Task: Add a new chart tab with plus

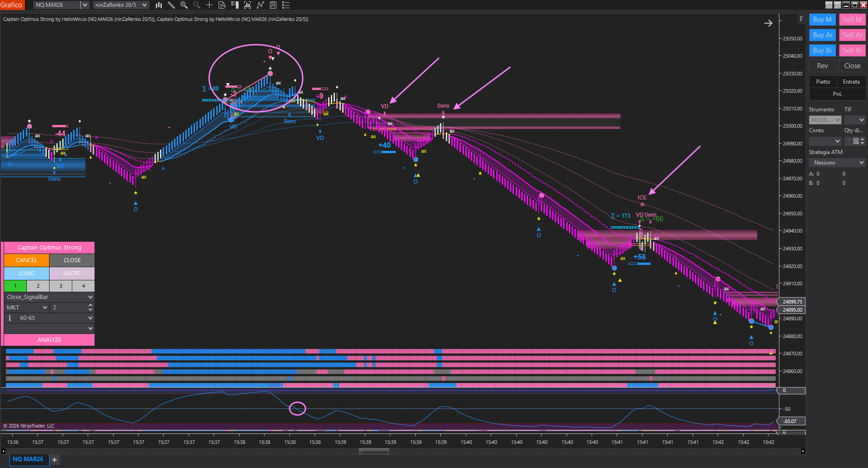Action: tap(55, 460)
